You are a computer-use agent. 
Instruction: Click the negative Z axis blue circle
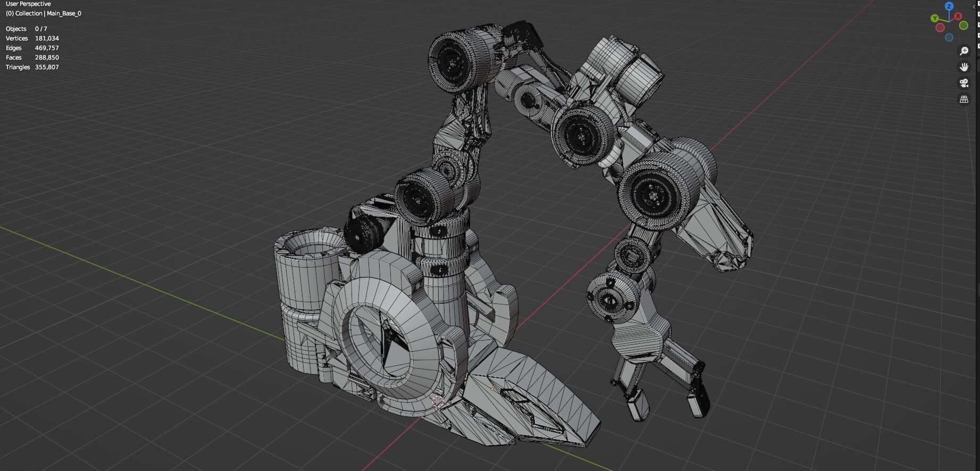pos(949,37)
